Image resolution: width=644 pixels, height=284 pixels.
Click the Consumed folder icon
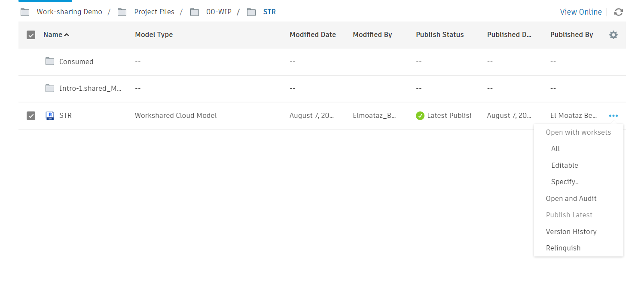tap(50, 62)
